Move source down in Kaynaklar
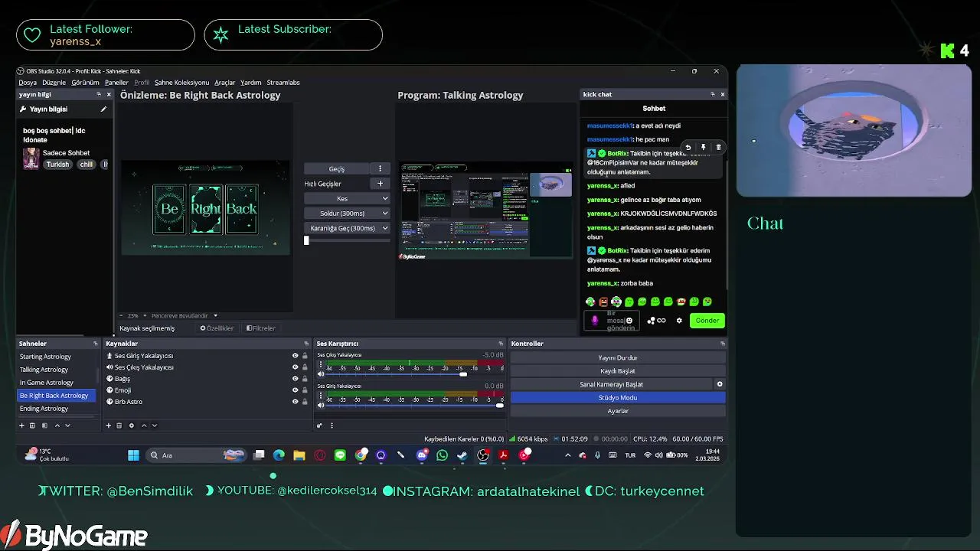 tap(155, 425)
